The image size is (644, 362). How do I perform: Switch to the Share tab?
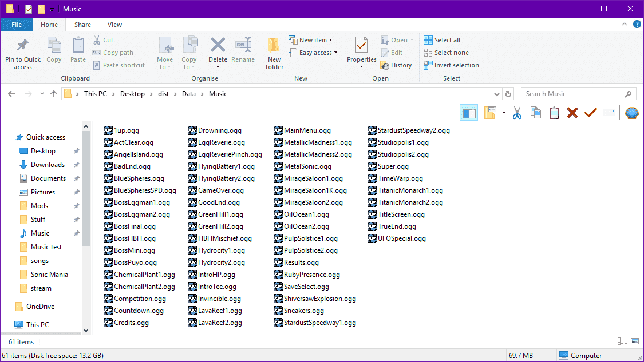[82, 25]
